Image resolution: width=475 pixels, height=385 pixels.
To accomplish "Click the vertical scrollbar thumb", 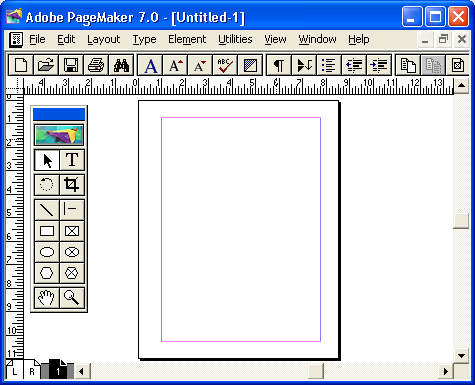I will [x=461, y=220].
